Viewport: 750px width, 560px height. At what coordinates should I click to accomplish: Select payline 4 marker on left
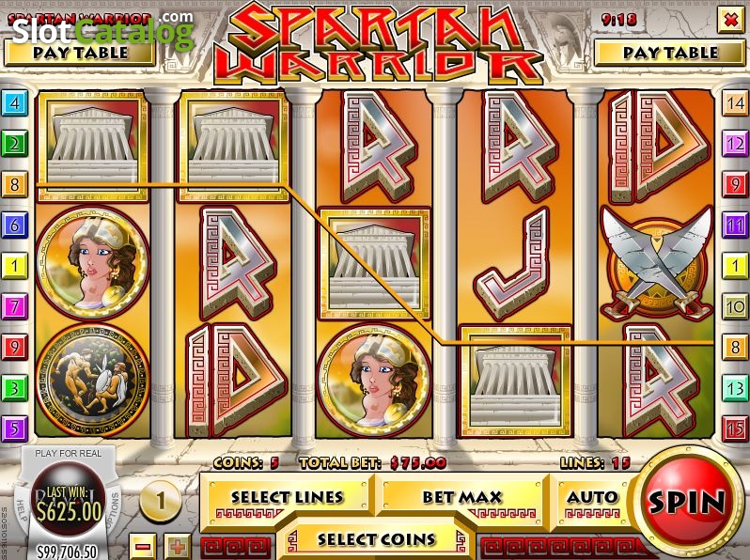15,102
